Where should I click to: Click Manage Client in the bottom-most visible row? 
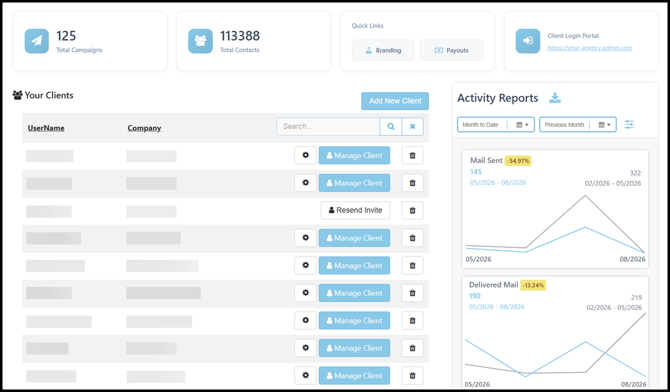coord(354,375)
